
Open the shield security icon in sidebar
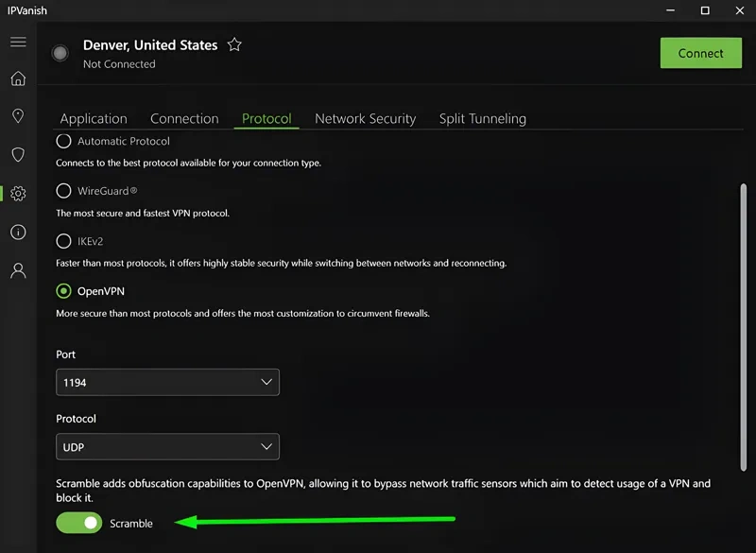[18, 155]
